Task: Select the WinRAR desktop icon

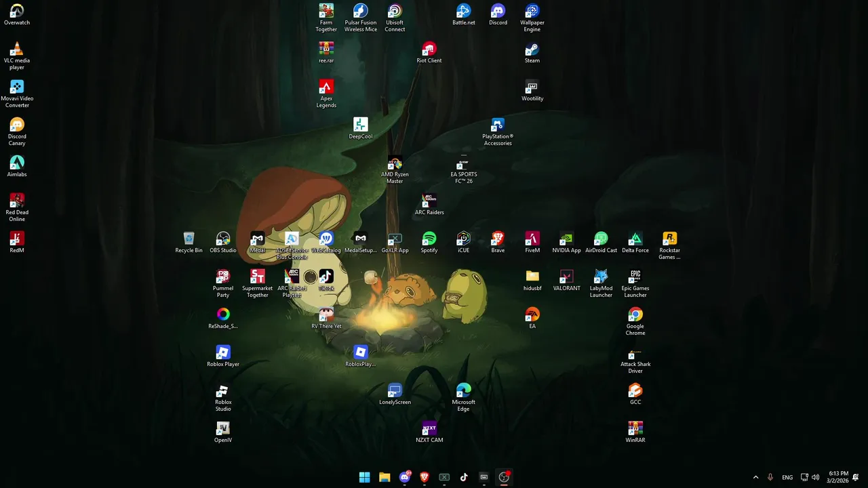Action: 635,432
